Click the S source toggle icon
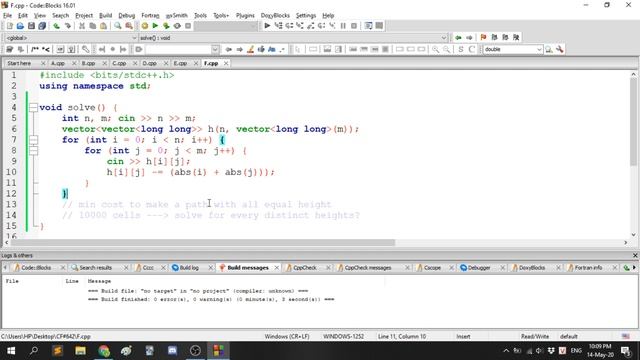Viewport: 640px width, 360px height. (x=461, y=49)
